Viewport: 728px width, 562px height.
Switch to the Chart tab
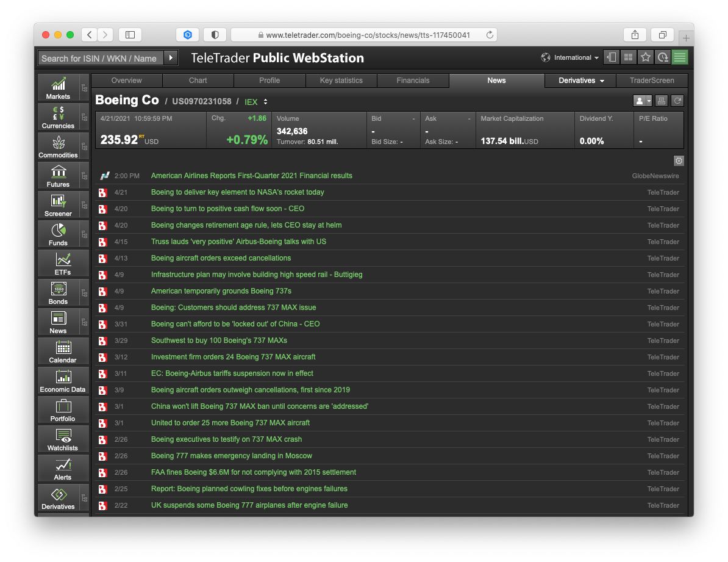198,81
